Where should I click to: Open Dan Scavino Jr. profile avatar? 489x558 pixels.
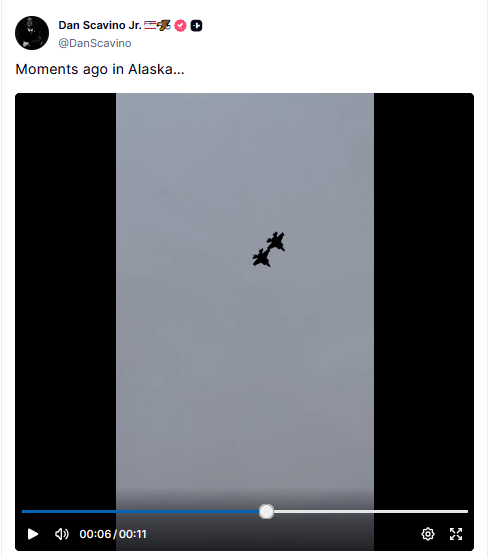tap(32, 33)
